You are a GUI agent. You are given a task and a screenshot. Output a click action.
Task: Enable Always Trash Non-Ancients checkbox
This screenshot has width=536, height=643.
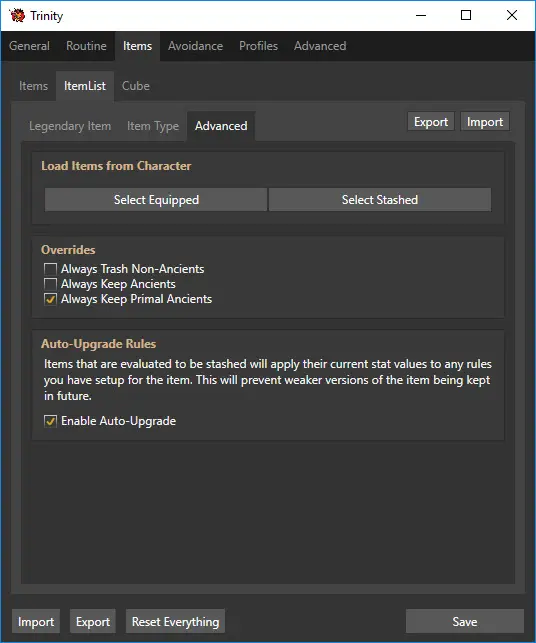[x=50, y=269]
